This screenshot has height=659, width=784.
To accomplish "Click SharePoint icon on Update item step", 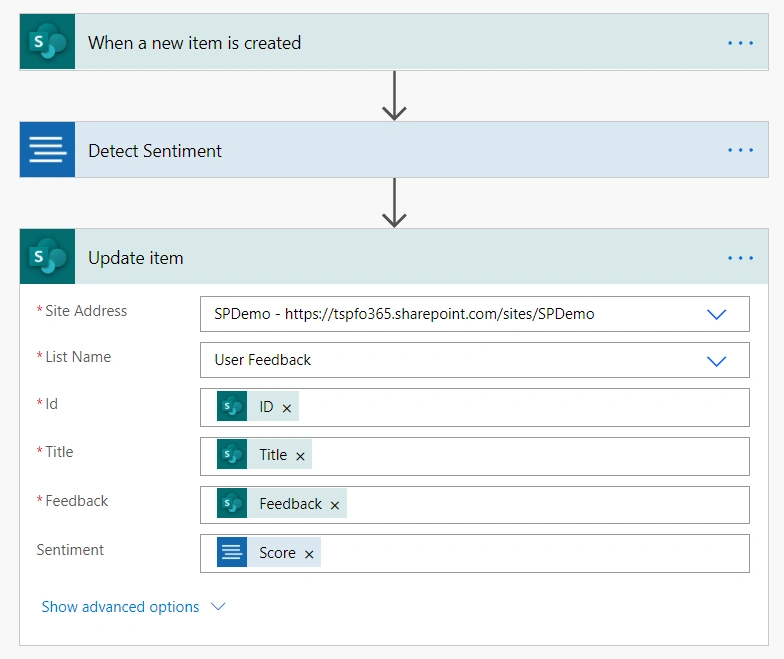I will [48, 256].
